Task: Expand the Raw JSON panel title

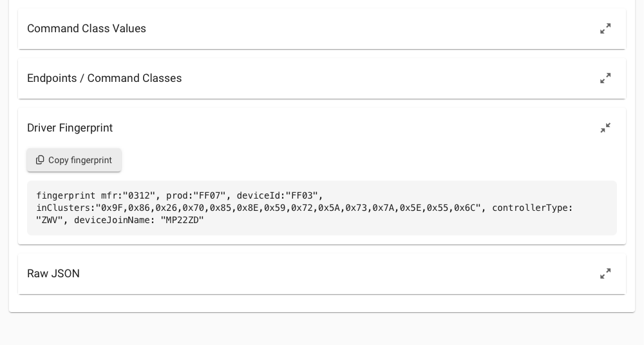Action: pos(53,273)
